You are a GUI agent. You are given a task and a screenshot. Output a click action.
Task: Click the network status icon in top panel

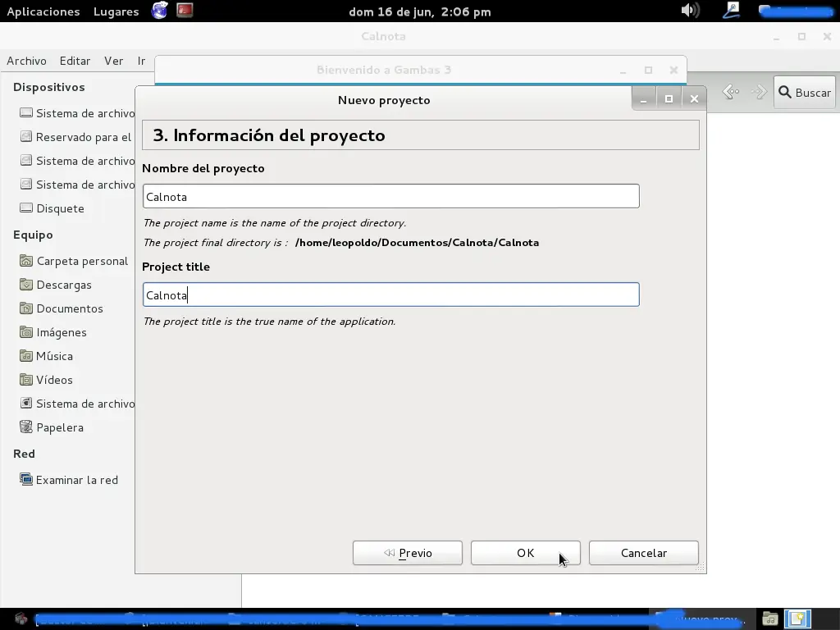pyautogui.click(x=731, y=10)
